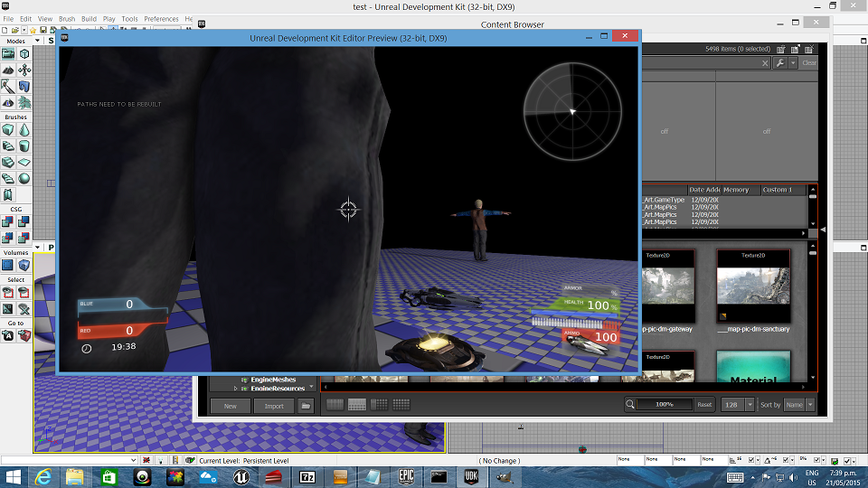Toggle horizontal split view layout in Content Browser

357,405
